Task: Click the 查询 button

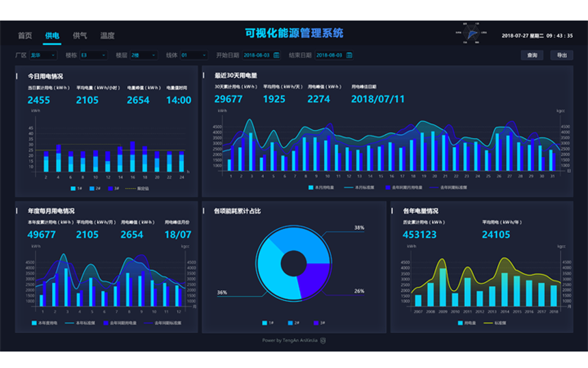Action: 532,55
